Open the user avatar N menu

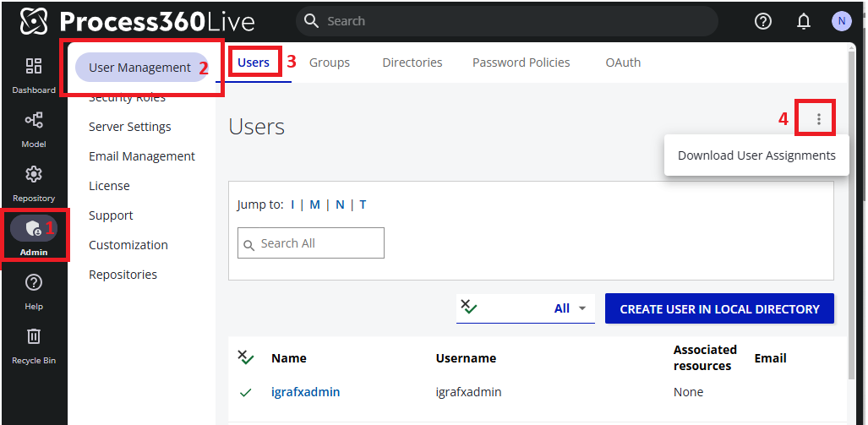pyautogui.click(x=841, y=21)
